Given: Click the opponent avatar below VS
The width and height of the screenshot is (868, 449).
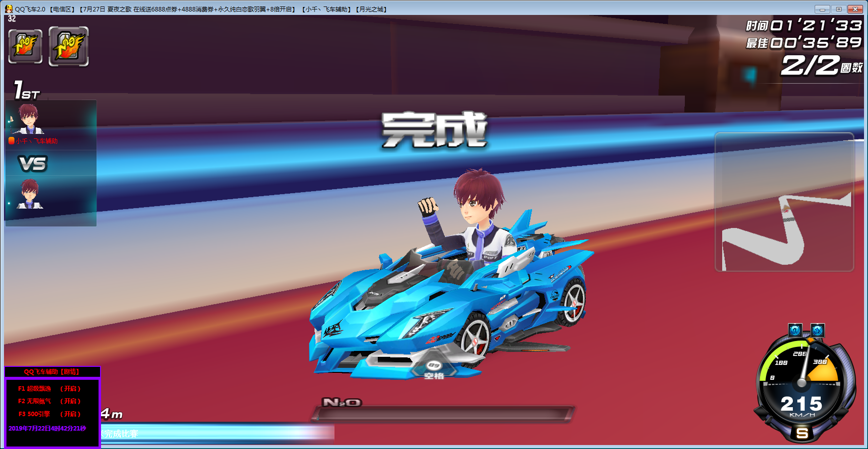Looking at the screenshot, I should (x=30, y=194).
